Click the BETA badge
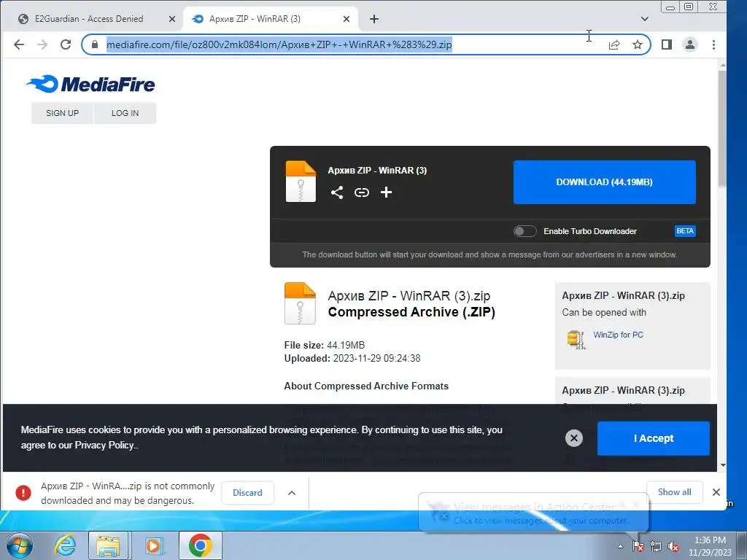 point(685,231)
